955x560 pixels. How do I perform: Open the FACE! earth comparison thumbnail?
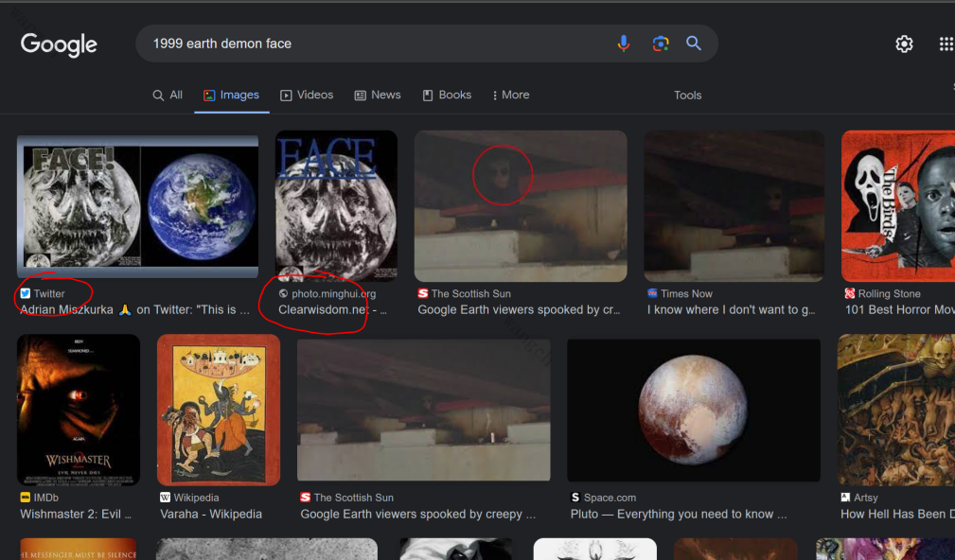point(137,206)
